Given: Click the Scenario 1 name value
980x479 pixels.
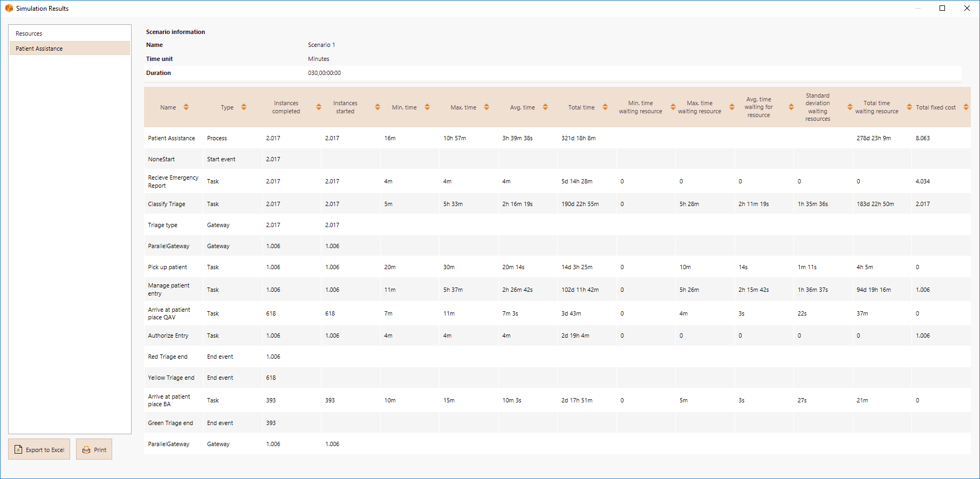Looking at the screenshot, I should pyautogui.click(x=321, y=45).
